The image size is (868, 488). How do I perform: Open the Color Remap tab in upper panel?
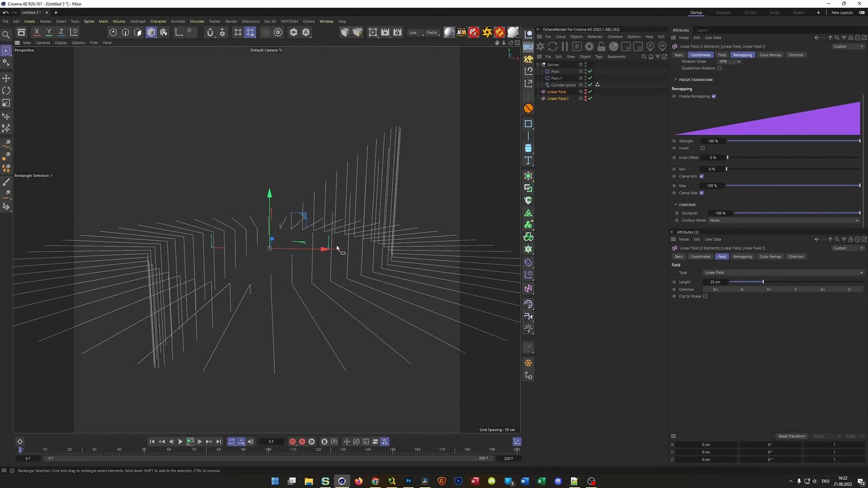pos(770,55)
